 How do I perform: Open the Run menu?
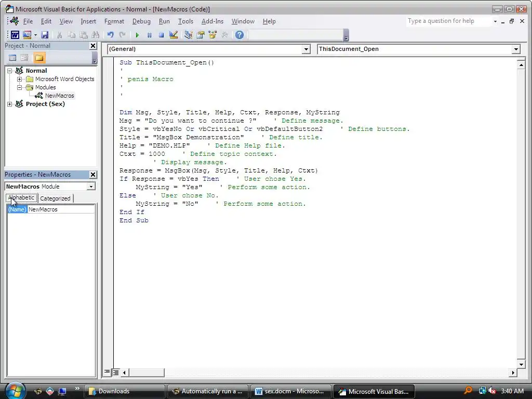pos(164,21)
